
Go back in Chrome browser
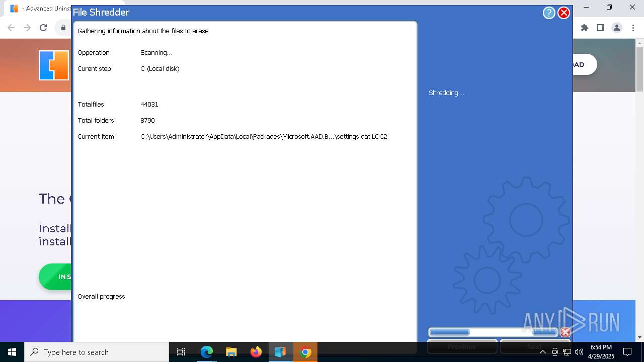tap(11, 28)
